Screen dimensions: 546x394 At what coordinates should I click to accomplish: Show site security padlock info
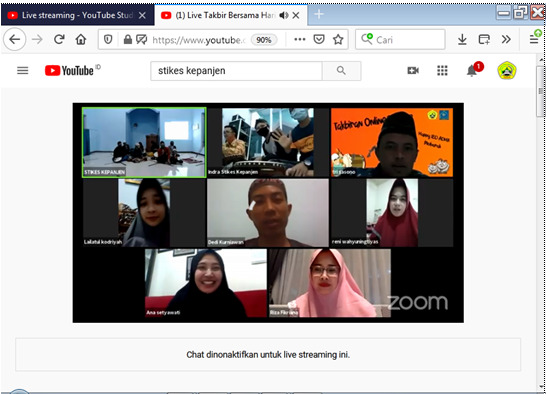pyautogui.click(x=128, y=40)
